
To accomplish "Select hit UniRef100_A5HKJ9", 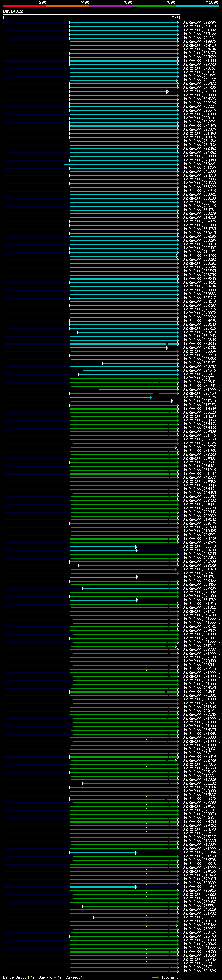I will [x=199, y=26].
